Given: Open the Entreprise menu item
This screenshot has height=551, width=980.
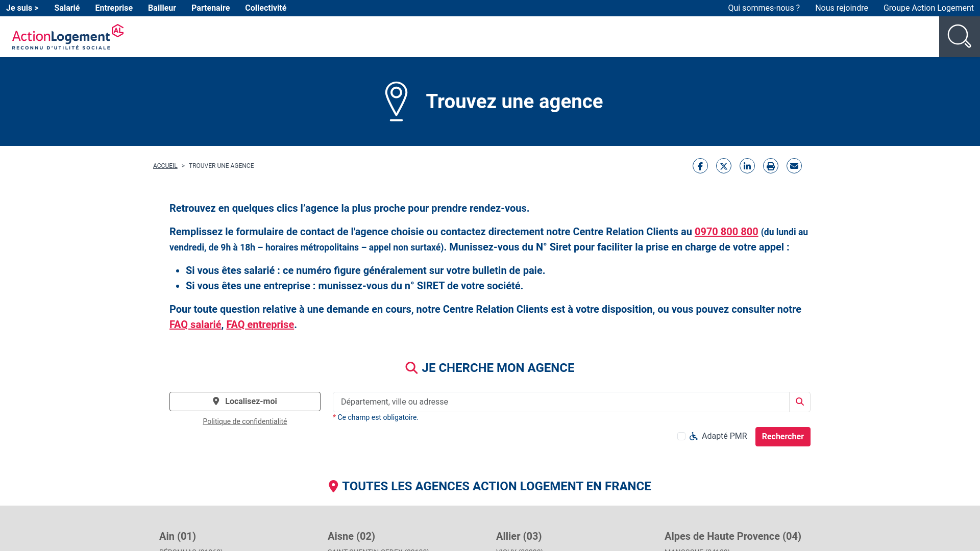Looking at the screenshot, I should click(114, 8).
